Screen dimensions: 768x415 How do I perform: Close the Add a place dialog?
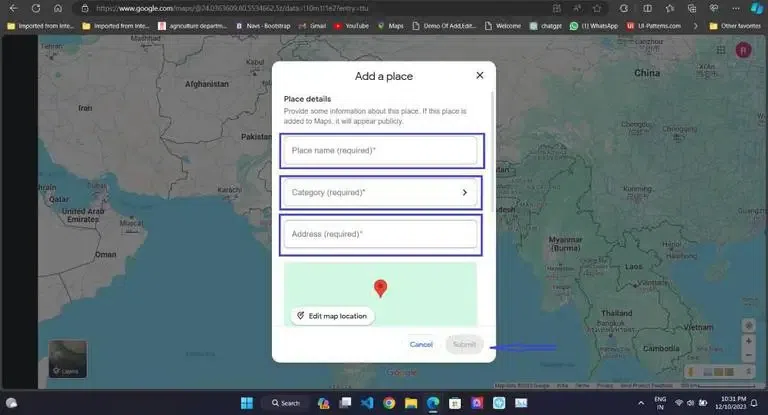(480, 75)
